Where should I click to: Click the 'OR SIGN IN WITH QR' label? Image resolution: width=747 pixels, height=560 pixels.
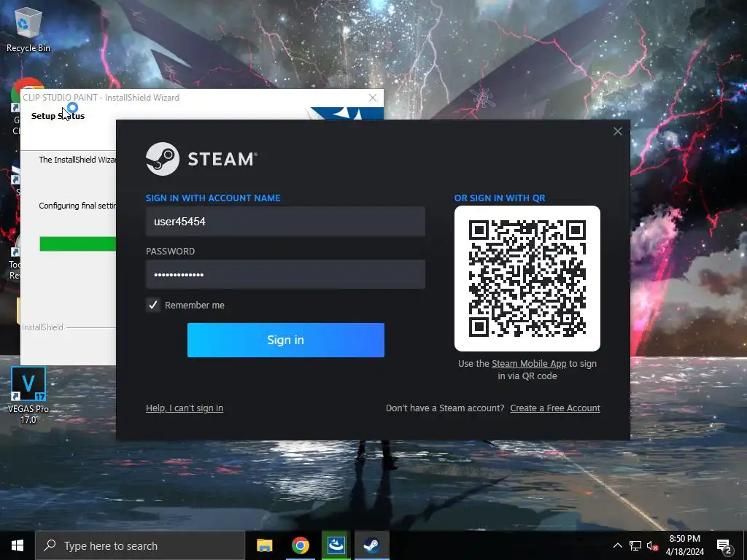500,198
